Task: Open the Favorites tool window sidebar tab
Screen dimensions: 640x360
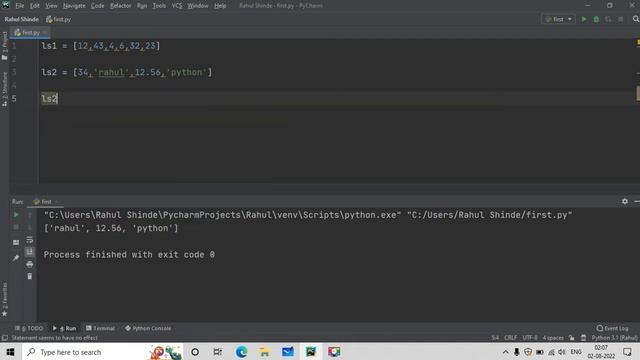Action: 4,299
